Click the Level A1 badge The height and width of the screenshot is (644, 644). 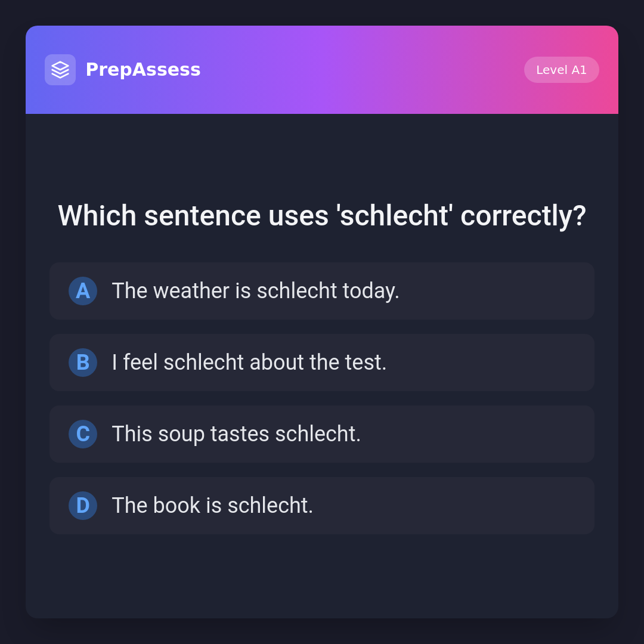561,70
